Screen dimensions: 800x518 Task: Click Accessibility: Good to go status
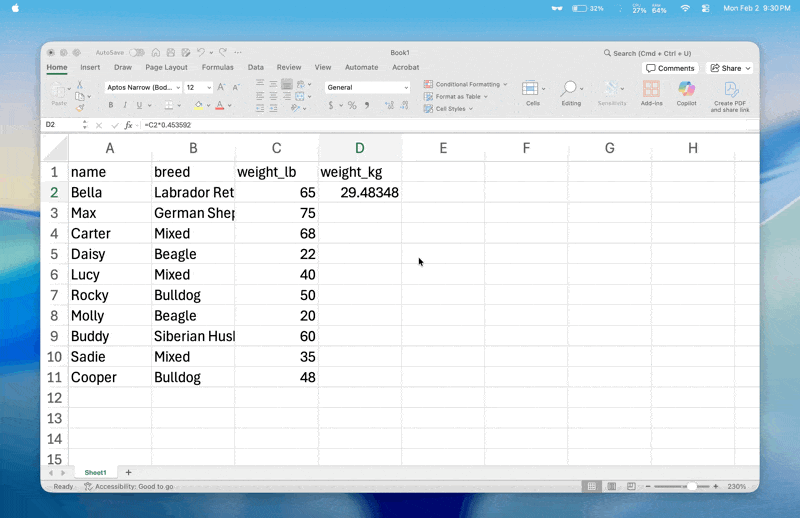coord(129,486)
